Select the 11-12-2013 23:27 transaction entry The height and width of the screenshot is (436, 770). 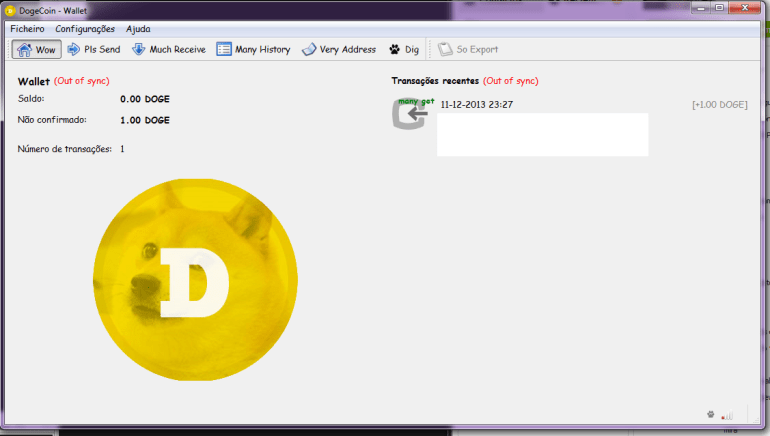(477, 104)
